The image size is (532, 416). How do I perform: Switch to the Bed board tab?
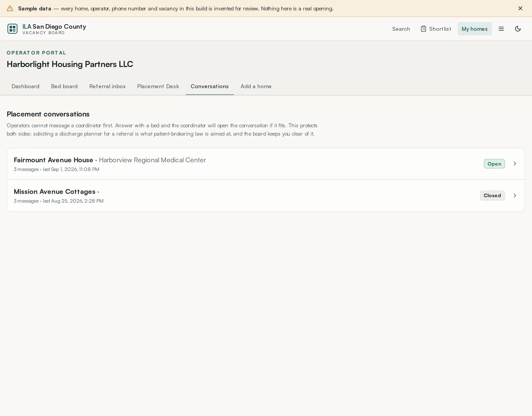64,86
